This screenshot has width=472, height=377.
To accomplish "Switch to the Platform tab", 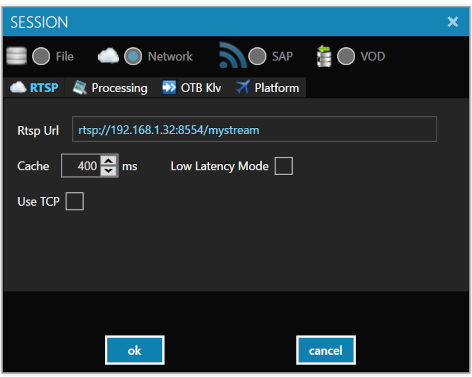I will point(268,88).
